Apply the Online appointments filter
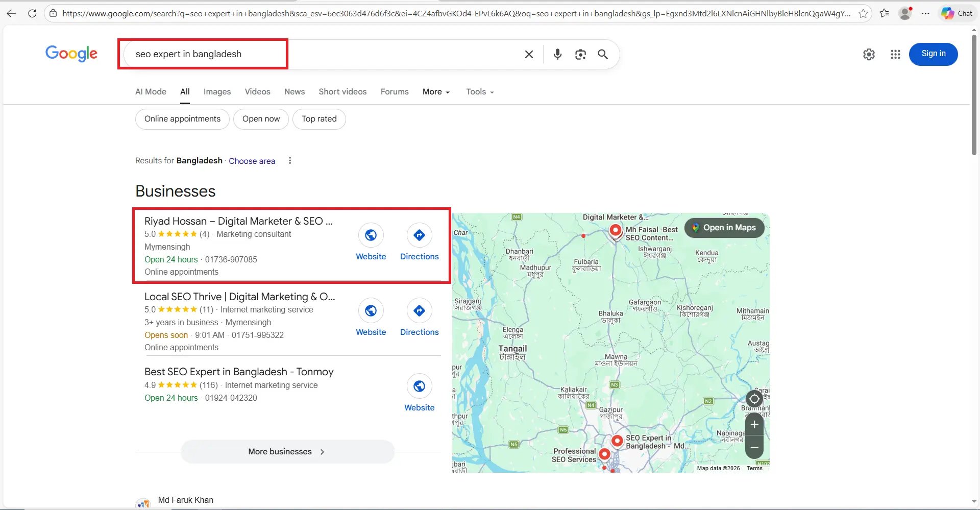This screenshot has height=510, width=980. (182, 118)
